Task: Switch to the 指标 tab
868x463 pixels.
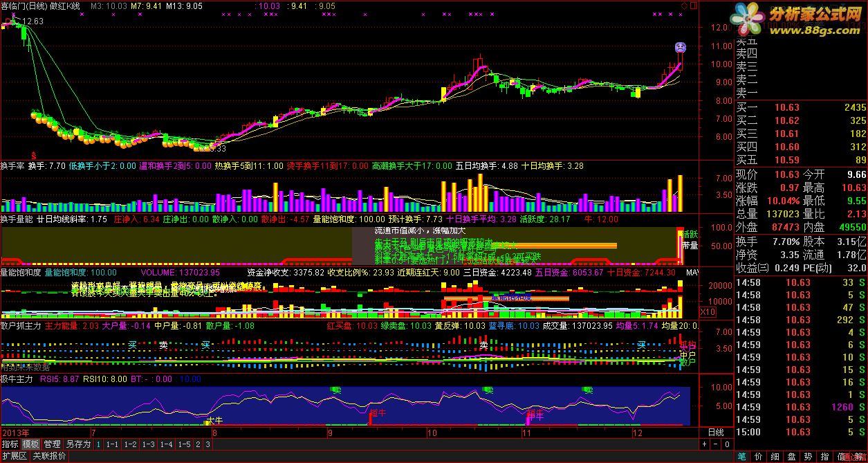Action: click(10, 444)
